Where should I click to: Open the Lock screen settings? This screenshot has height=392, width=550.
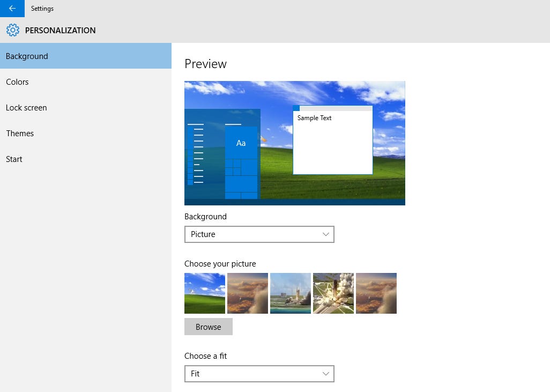(26, 107)
